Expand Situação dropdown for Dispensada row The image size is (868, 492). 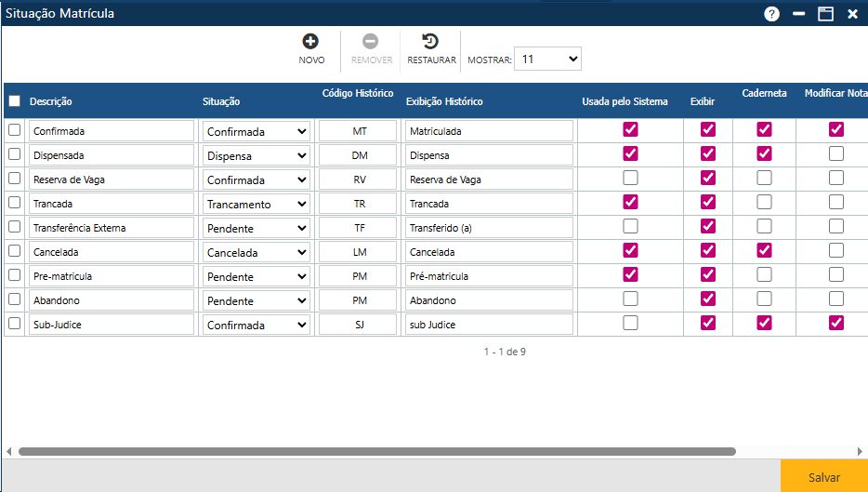pos(256,155)
